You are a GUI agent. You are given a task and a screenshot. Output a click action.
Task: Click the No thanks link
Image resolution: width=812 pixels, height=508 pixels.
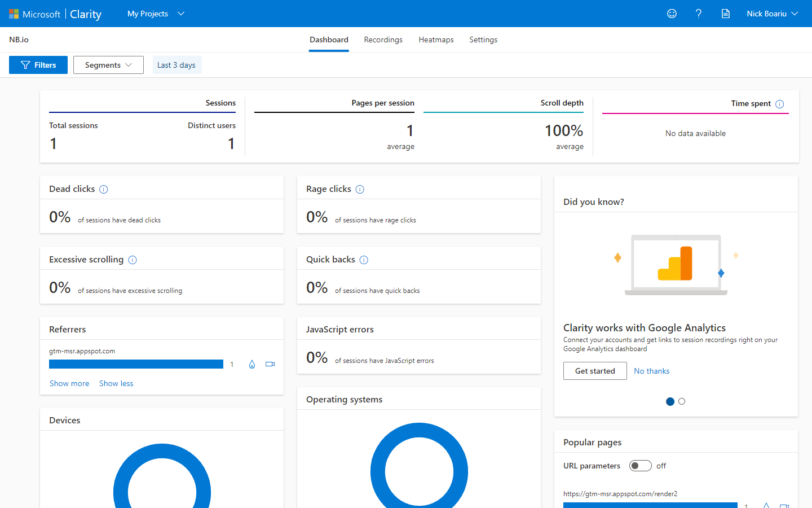point(651,371)
